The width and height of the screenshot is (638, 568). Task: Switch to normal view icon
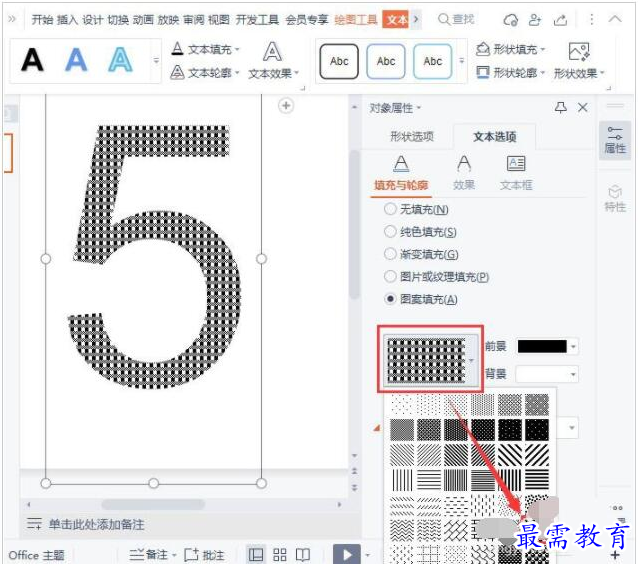click(256, 555)
